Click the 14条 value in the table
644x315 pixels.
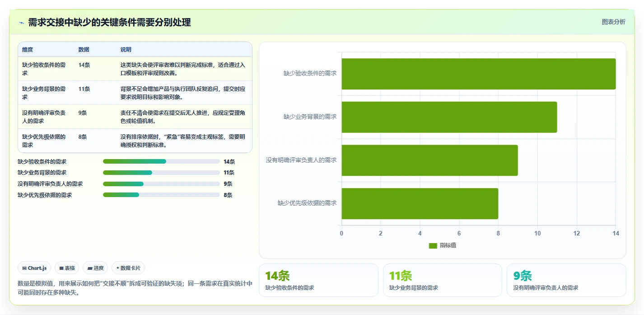click(84, 65)
